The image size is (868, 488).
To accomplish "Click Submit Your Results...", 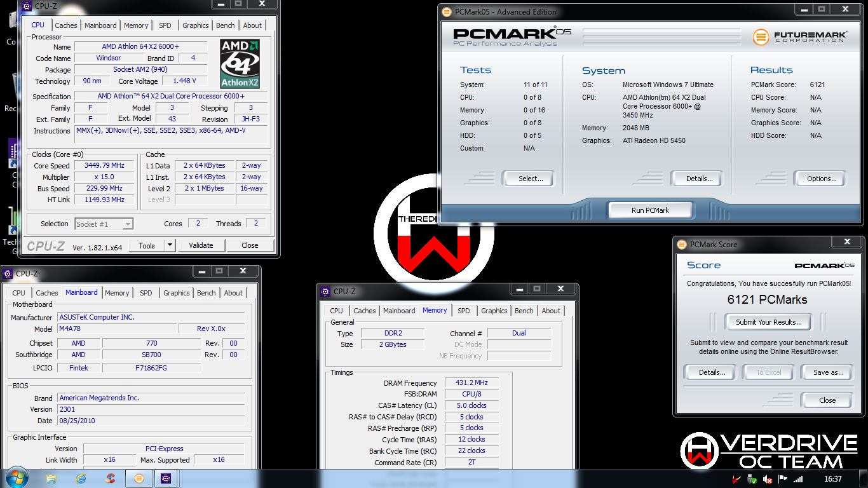I will coord(769,322).
